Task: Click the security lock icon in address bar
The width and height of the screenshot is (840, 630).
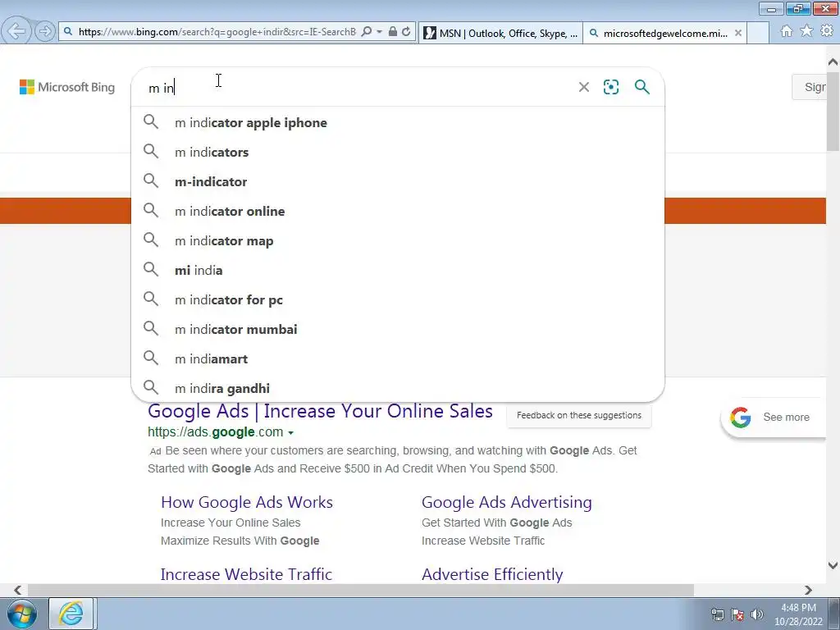Action: (393, 32)
